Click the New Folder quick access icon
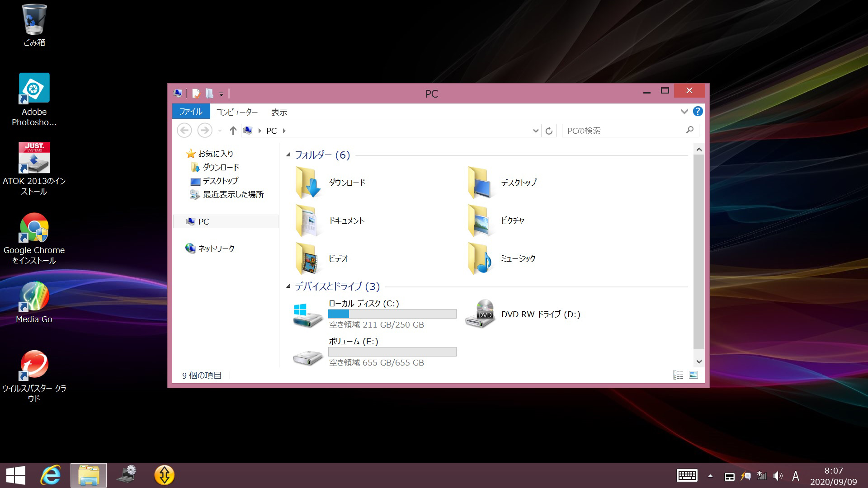Image resolution: width=868 pixels, height=488 pixels. coord(209,94)
